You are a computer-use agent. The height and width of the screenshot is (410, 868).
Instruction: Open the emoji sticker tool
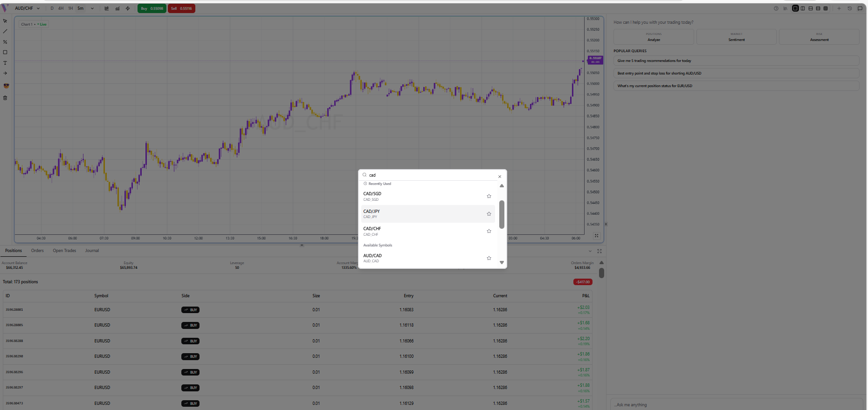point(6,86)
